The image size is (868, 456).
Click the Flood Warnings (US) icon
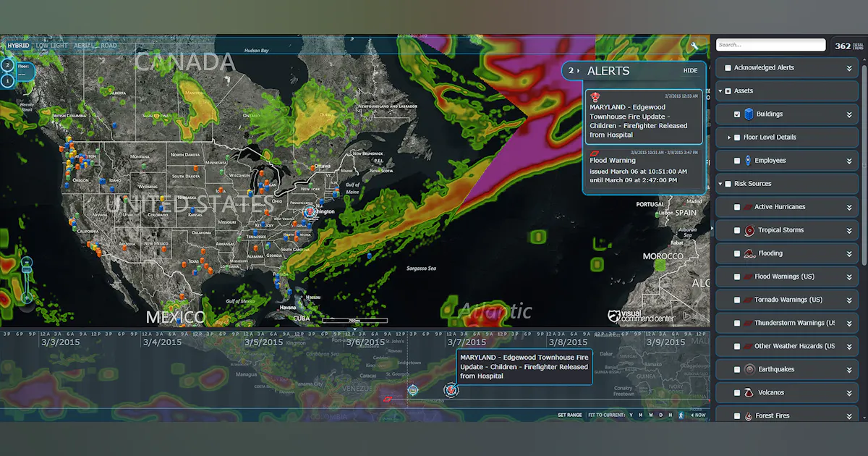point(748,276)
